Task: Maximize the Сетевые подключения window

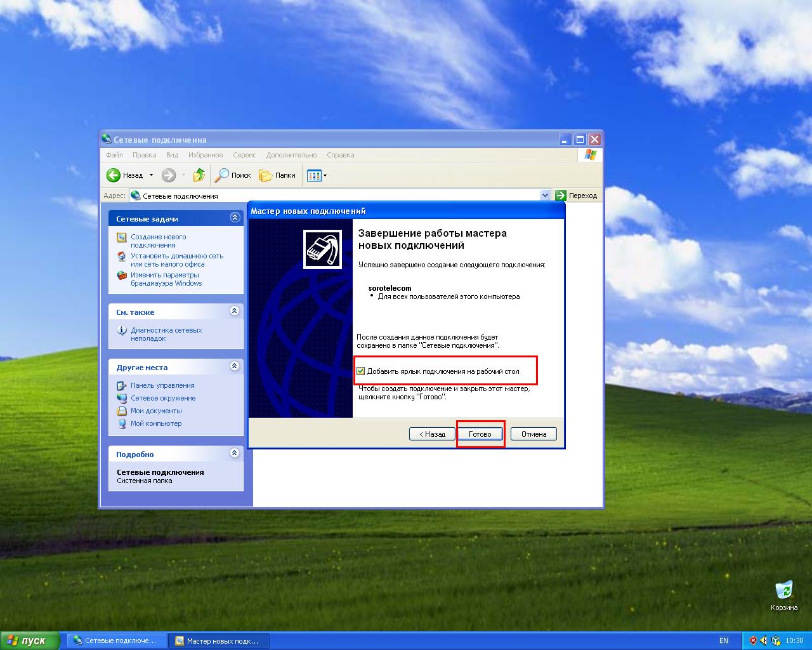Action: point(580,139)
